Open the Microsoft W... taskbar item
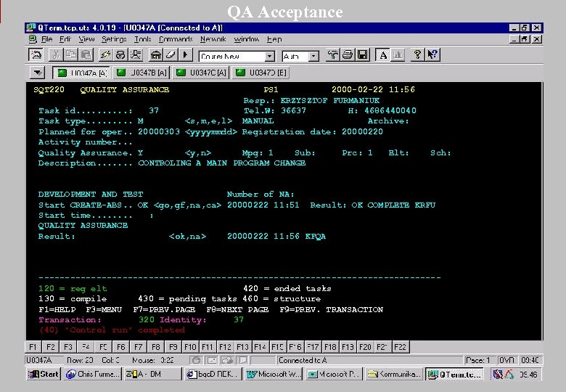Viewport: 566px width, 392px height. (x=274, y=375)
